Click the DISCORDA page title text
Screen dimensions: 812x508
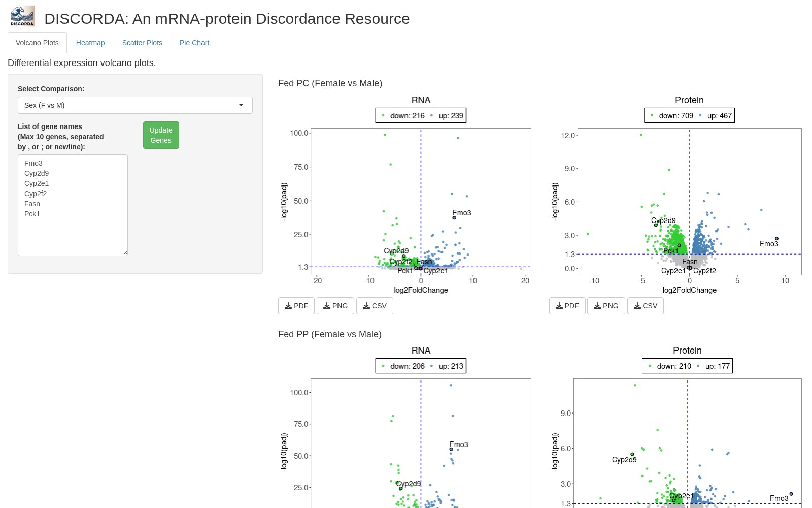tap(227, 19)
